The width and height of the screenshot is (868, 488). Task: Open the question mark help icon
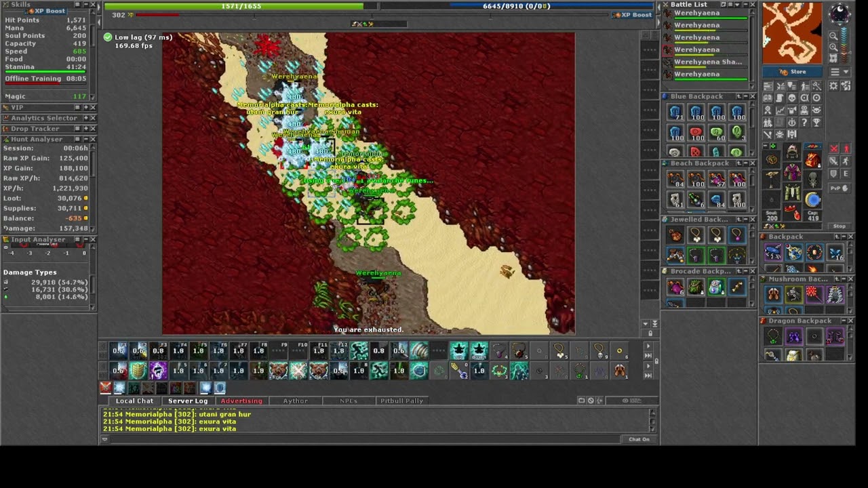(804, 122)
